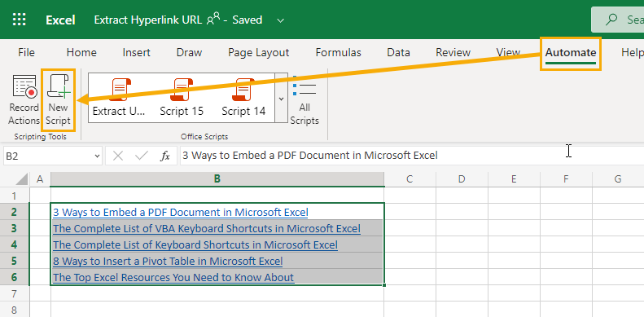
Task: Switch to the Insert tab
Action: (x=136, y=53)
